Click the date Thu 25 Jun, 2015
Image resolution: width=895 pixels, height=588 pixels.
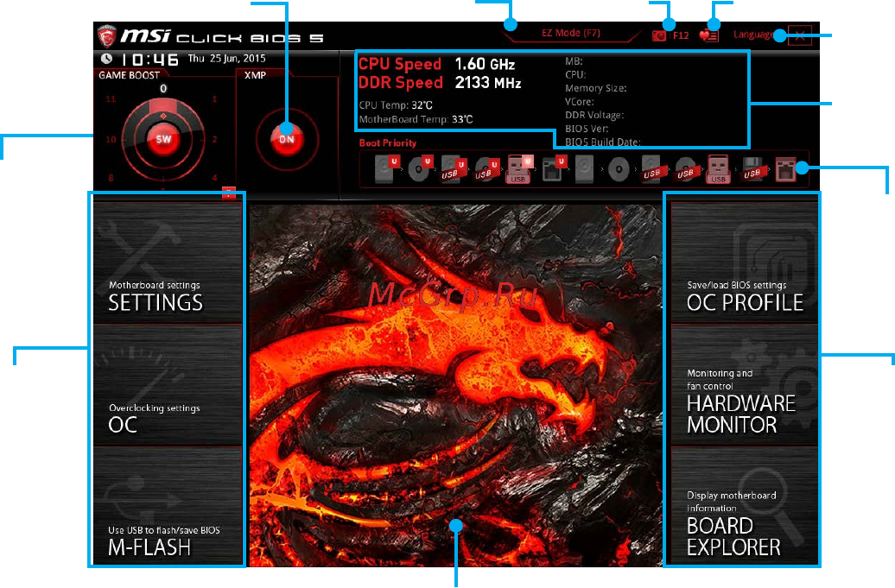click(x=226, y=58)
